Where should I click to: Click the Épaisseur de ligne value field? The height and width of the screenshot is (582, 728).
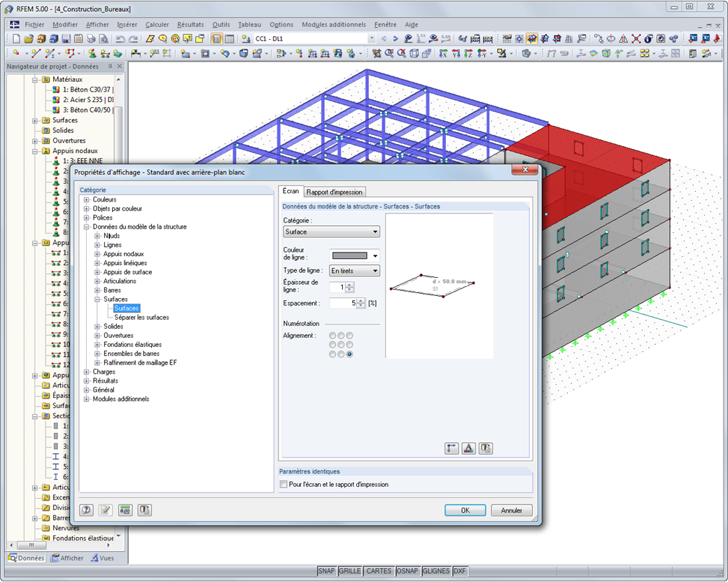click(x=337, y=288)
